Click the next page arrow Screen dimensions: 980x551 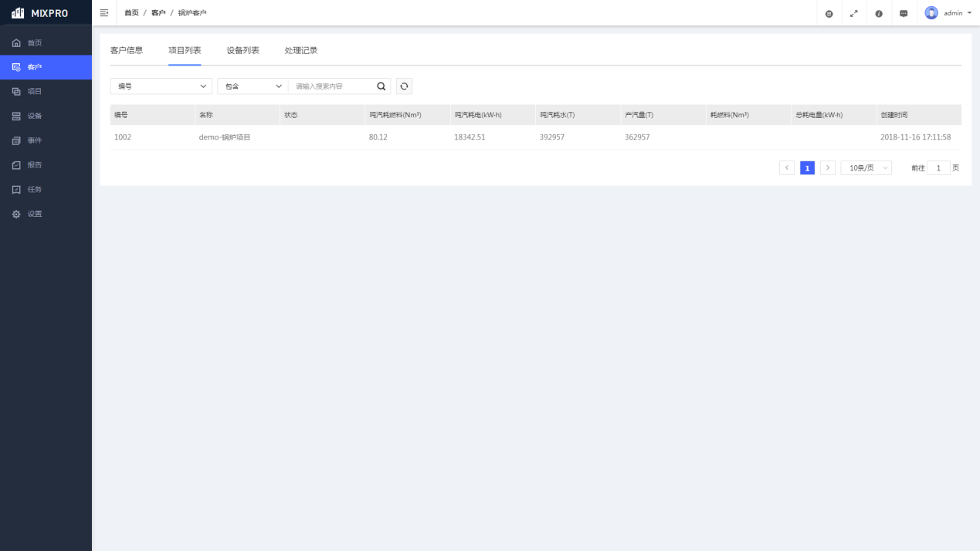(x=828, y=168)
